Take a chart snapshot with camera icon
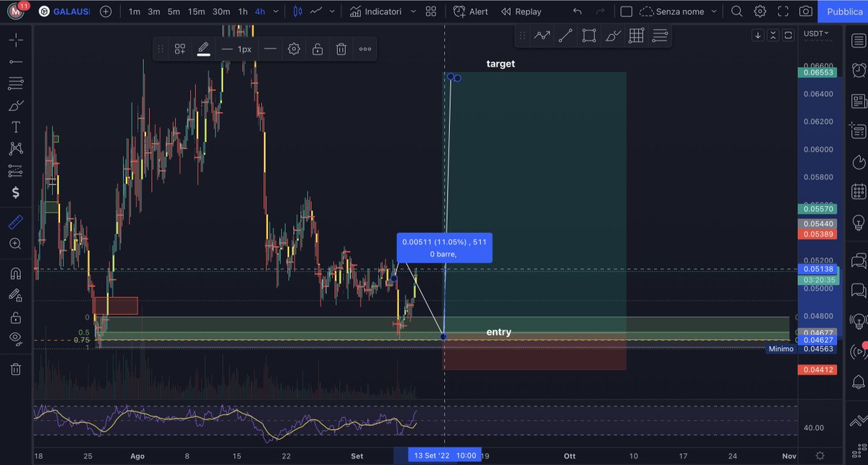Viewport: 868px width, 465px height. pos(806,12)
